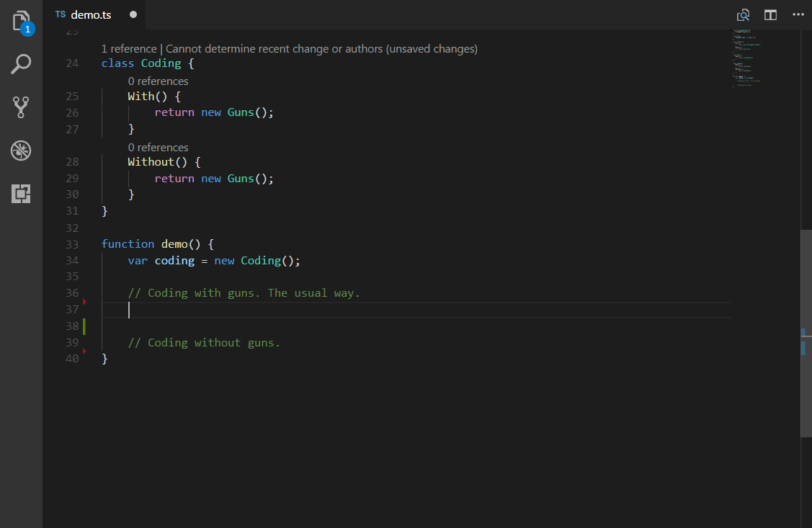
Task: Click line number 33 in the gutter
Action: (x=72, y=244)
